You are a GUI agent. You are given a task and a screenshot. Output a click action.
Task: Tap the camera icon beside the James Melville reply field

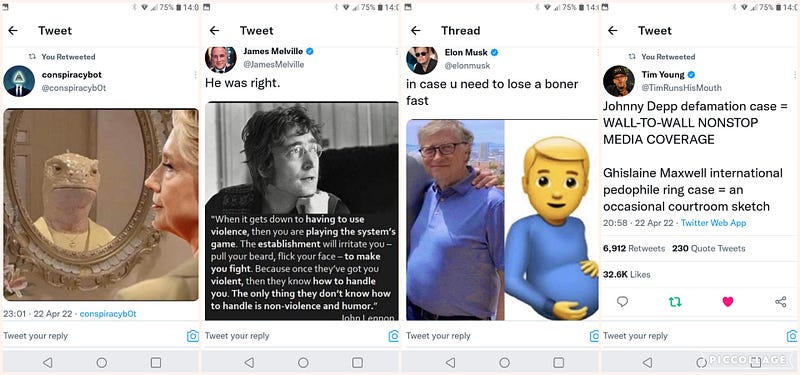click(x=393, y=336)
